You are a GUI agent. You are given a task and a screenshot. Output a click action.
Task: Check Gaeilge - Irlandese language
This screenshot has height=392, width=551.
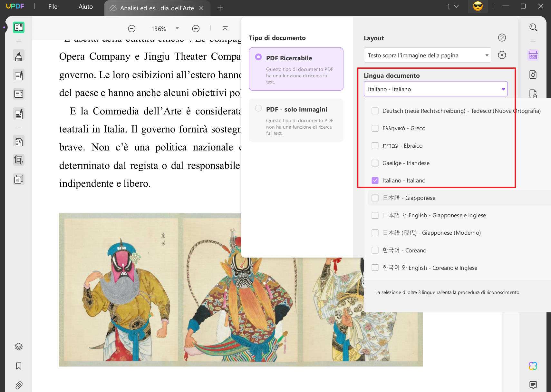(375, 163)
